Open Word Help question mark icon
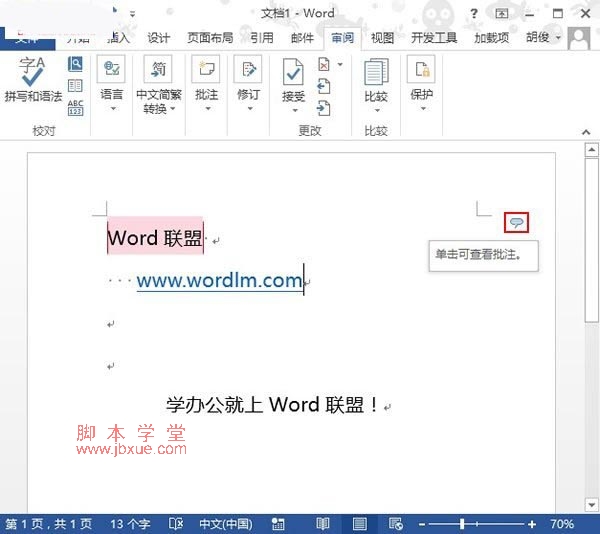The image size is (600, 534). 474,14
